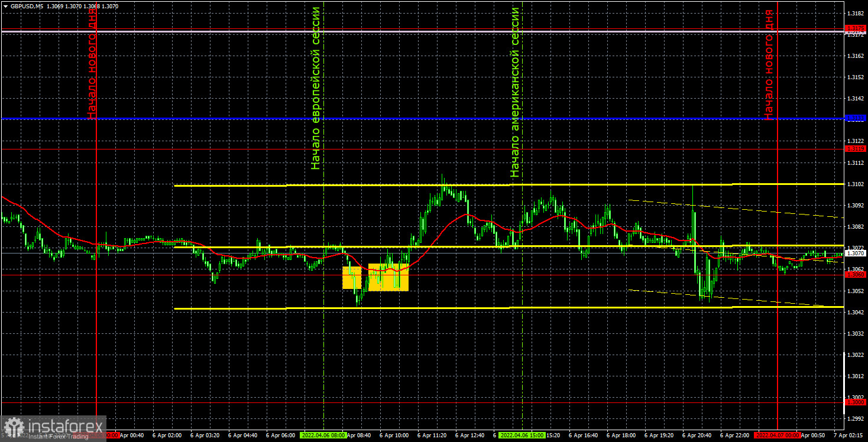This screenshot has width=868, height=442.
Task: Select the green '2022.04.06 15:00' time label
Action: click(522, 435)
